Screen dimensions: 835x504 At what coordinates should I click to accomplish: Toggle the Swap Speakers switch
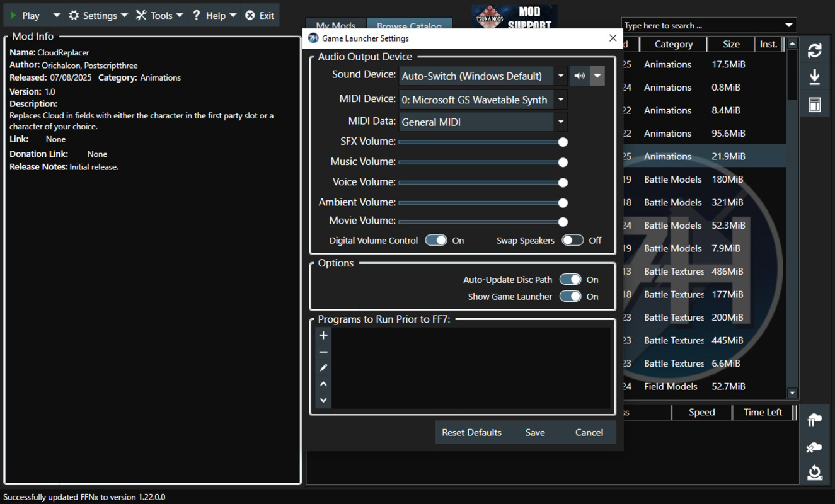tap(573, 240)
